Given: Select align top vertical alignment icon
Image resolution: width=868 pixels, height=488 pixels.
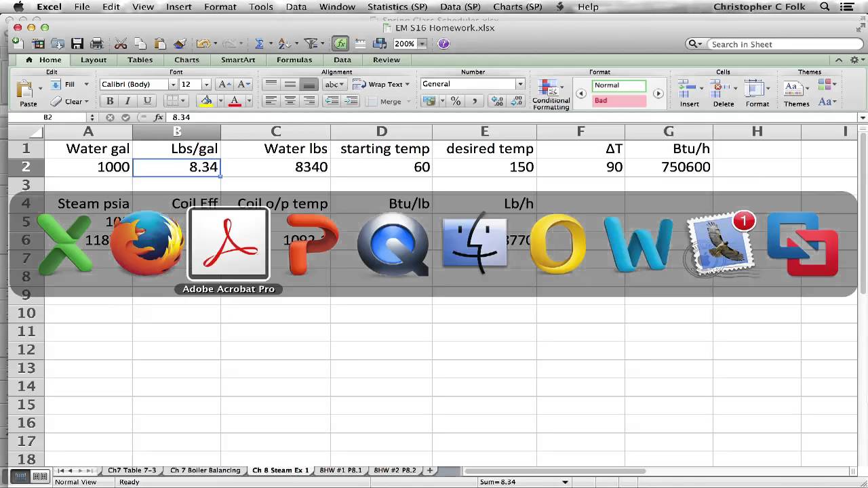Looking at the screenshot, I should (x=271, y=84).
